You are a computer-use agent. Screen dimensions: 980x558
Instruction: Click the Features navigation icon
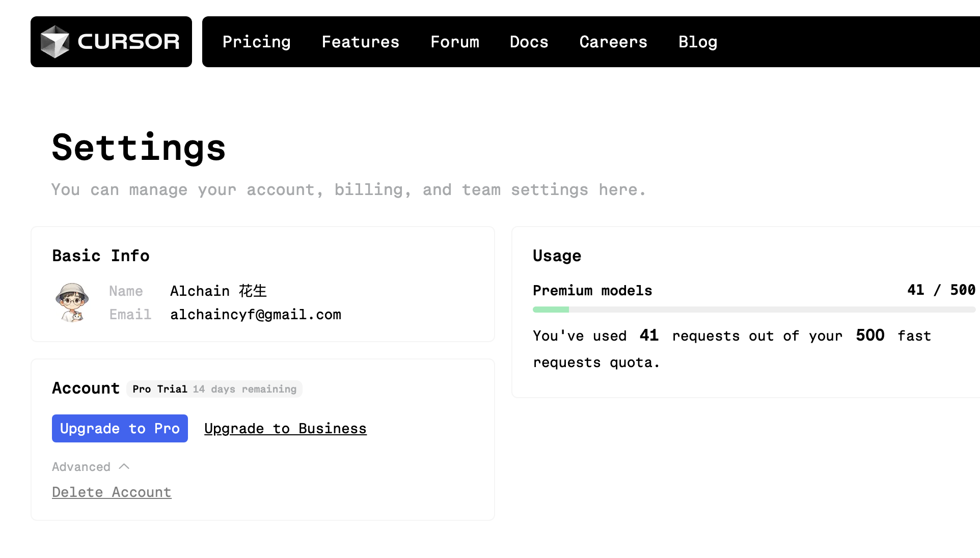pos(361,42)
